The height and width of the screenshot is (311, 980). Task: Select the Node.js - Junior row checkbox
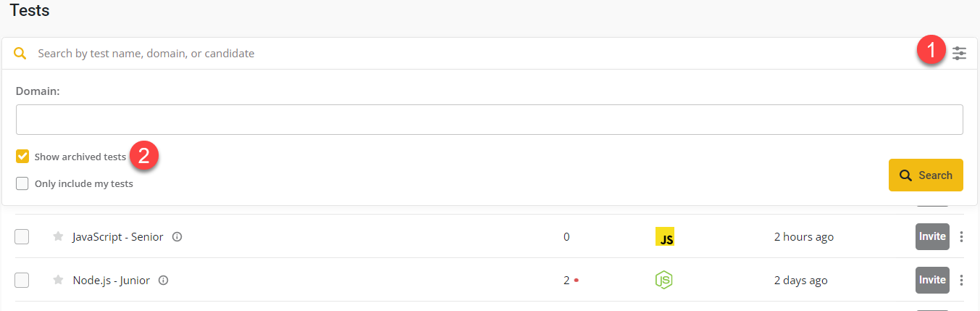[x=22, y=280]
